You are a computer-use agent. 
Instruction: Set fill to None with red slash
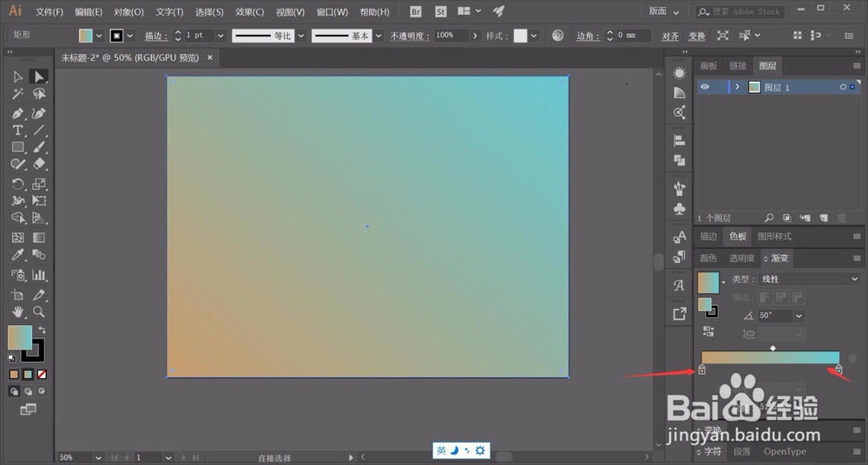42,374
